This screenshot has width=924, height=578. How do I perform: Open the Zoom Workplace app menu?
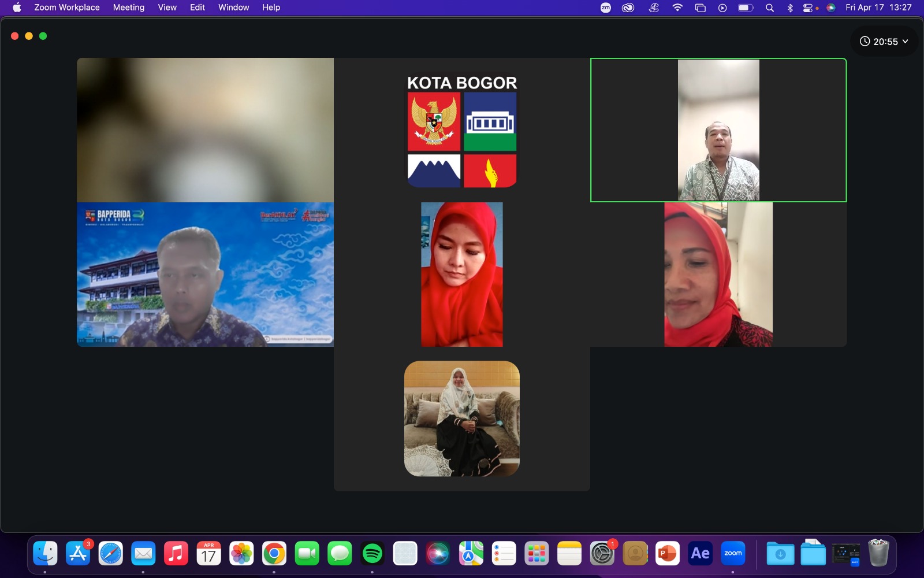pos(67,8)
